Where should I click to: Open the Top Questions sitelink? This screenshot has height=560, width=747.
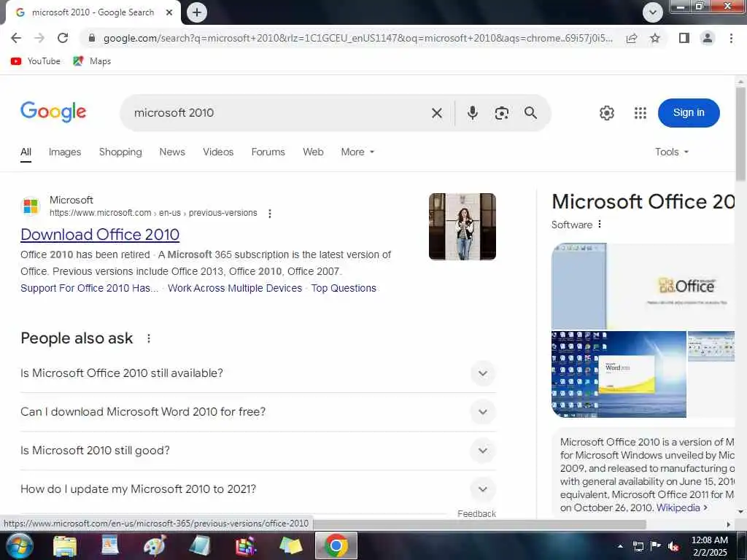pyautogui.click(x=344, y=288)
